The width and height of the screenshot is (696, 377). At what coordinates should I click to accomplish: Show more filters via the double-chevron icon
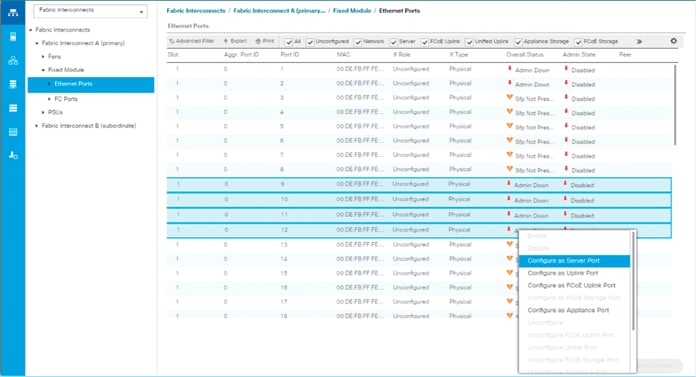click(639, 41)
